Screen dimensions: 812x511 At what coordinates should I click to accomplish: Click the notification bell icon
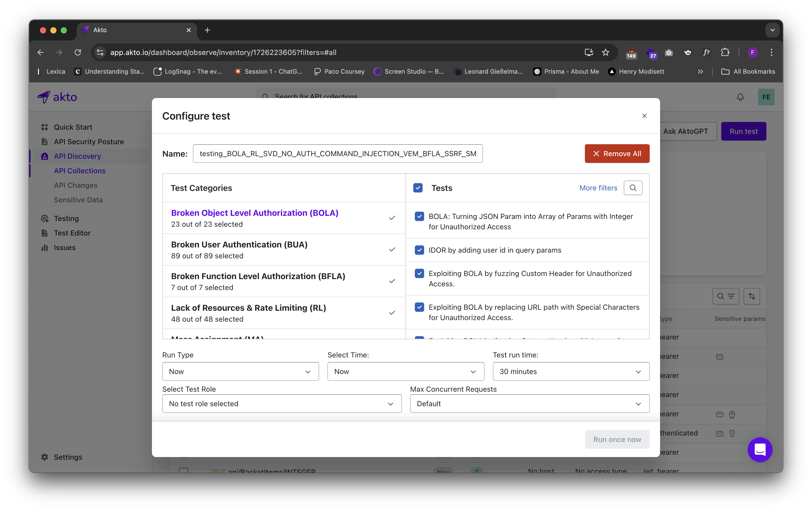pos(740,97)
